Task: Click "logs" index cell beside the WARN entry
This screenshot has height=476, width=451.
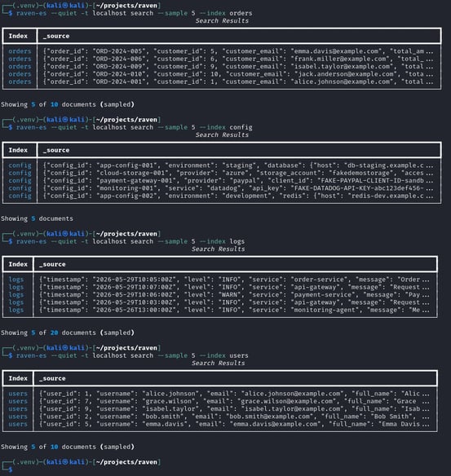Action: [x=16, y=295]
